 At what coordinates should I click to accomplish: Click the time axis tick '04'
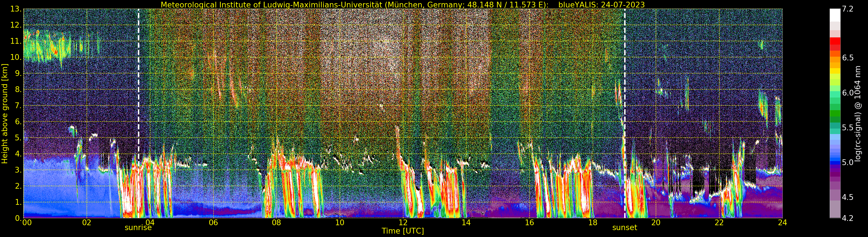(x=150, y=223)
